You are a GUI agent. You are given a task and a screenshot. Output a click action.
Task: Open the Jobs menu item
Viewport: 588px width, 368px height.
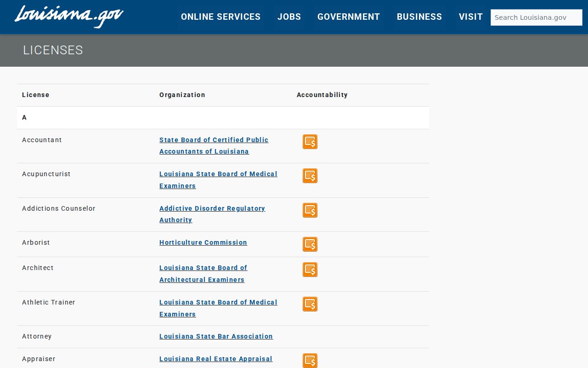click(289, 17)
